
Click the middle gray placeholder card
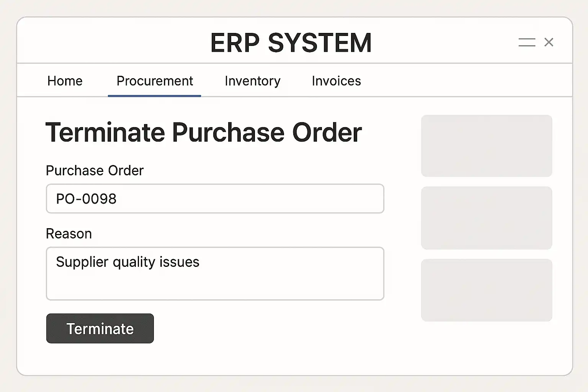[x=486, y=218]
